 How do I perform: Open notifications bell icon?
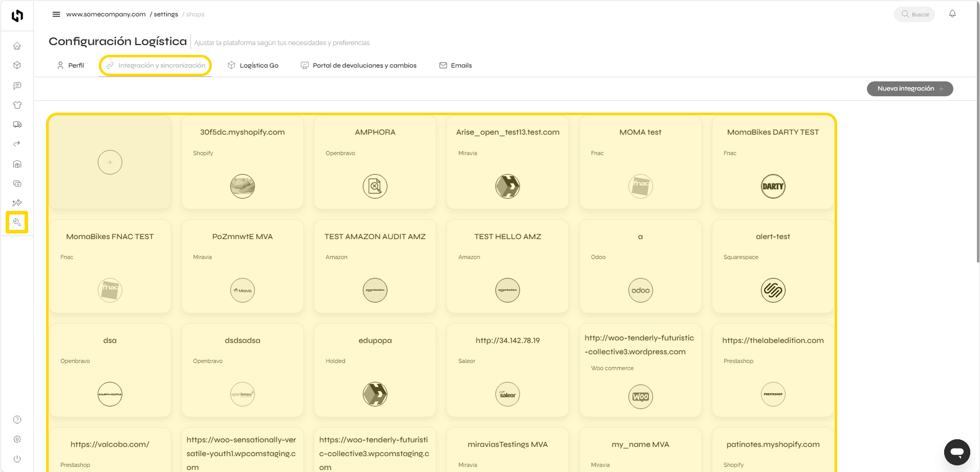(x=952, y=14)
